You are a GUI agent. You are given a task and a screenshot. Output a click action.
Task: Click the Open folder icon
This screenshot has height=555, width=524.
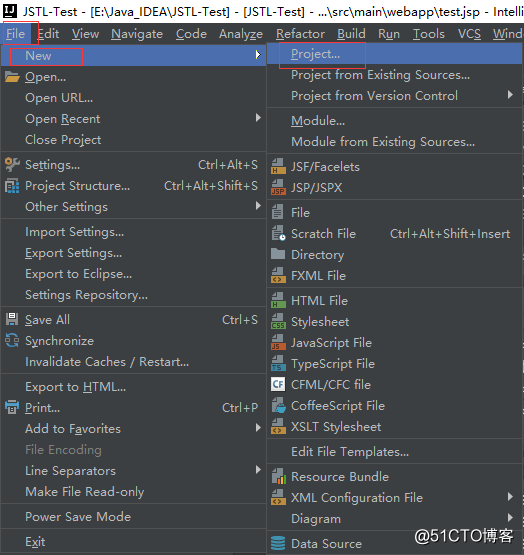(12, 77)
